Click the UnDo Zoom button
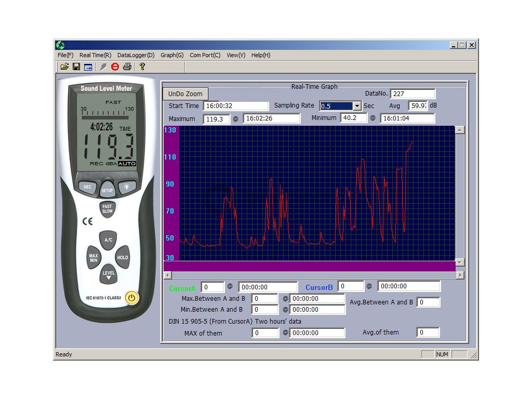Image resolution: width=532 pixels, height=399 pixels. click(185, 94)
